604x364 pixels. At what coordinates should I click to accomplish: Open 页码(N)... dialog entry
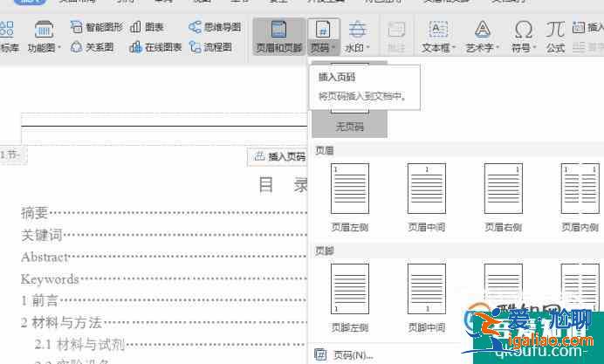[344, 354]
